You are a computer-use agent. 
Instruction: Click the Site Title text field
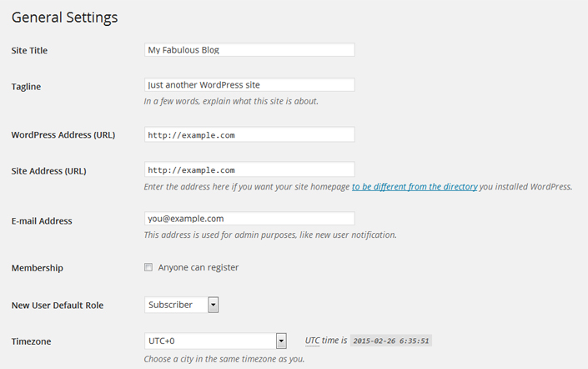249,50
